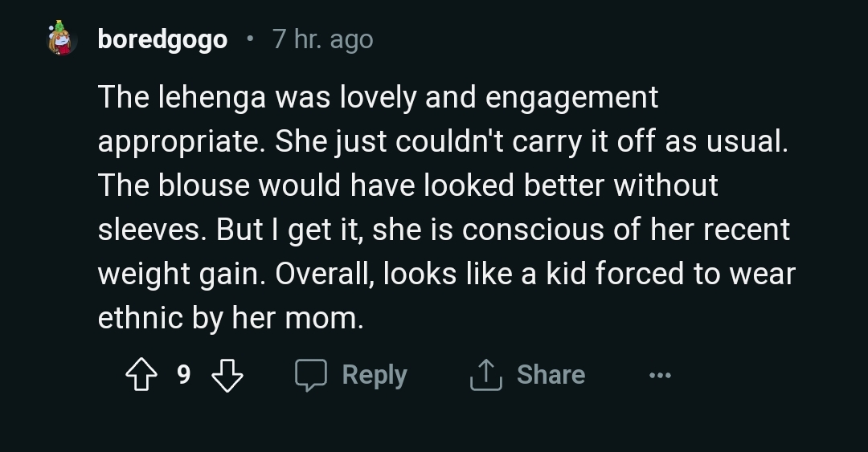The image size is (868, 452).
Task: Click the "7 hr. ago" timestamp
Action: click(x=322, y=39)
